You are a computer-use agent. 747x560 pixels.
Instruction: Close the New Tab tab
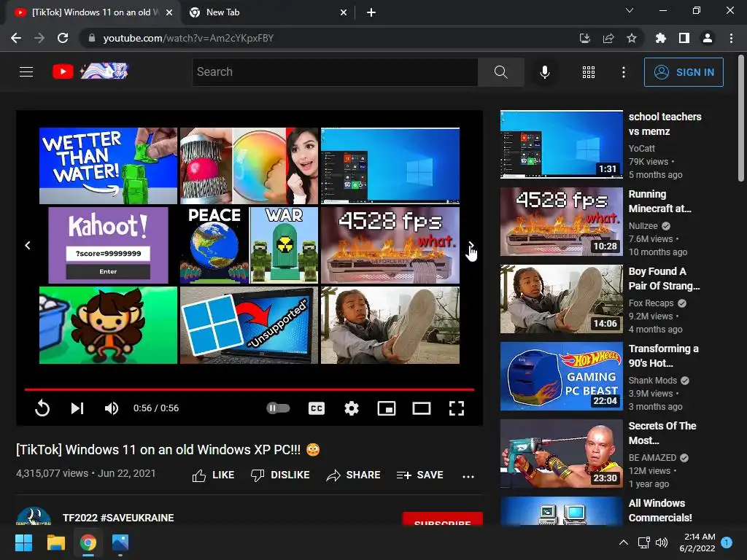343,12
